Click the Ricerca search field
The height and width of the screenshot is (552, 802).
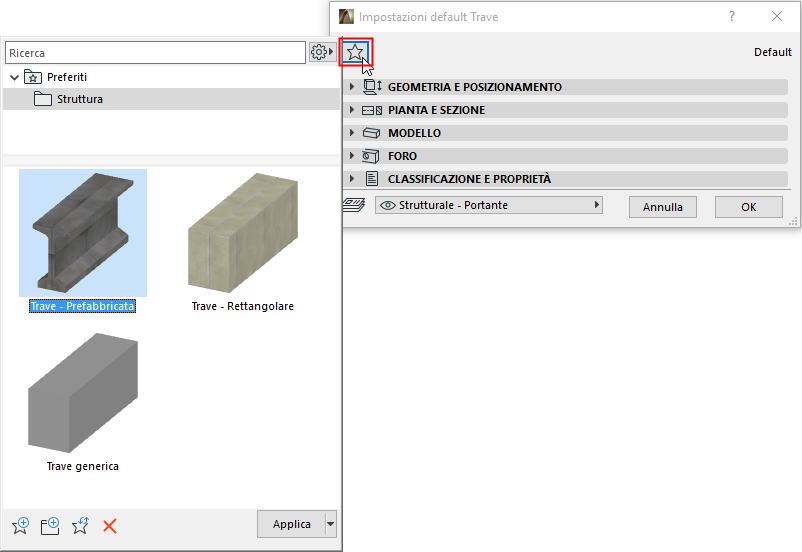pyautogui.click(x=155, y=53)
